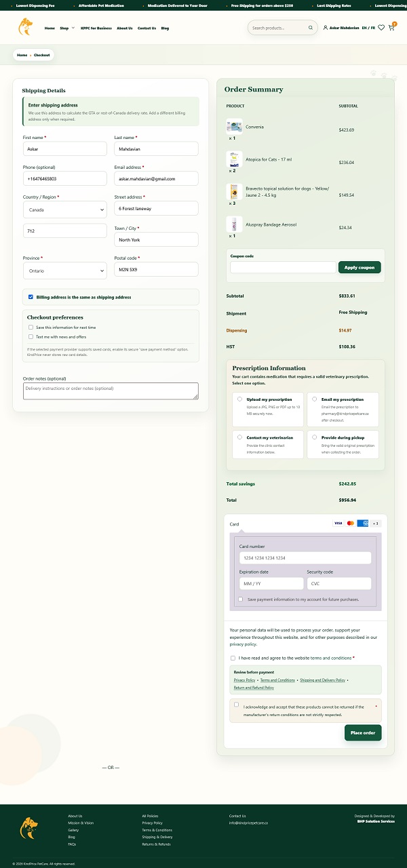407x868 pixels.
Task: Open the Bravecto topical solution thumbnail
Action: (234, 192)
